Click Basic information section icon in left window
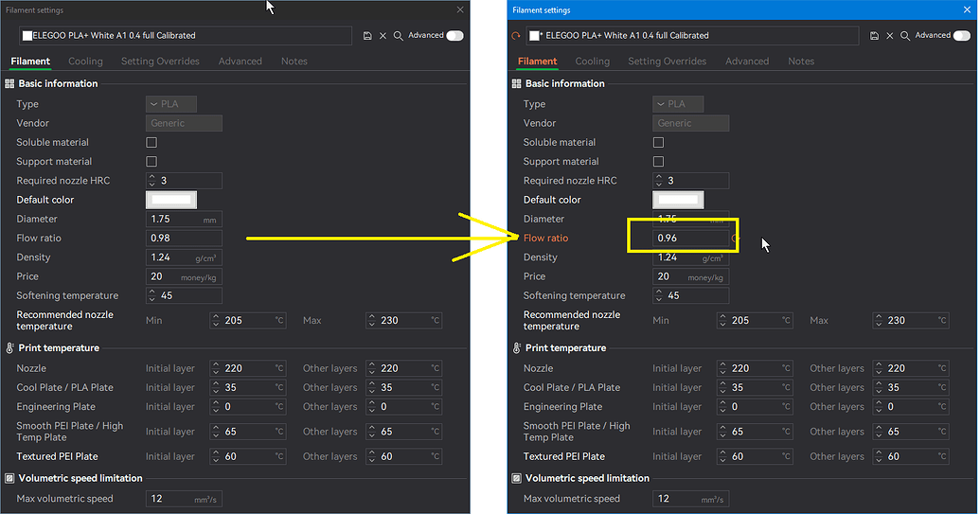This screenshot has height=514, width=980. pos(9,83)
